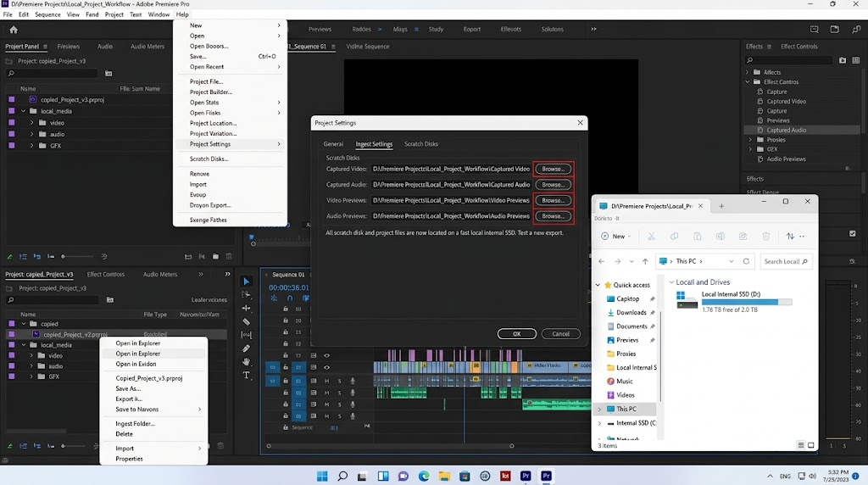Screen dimensions: 868x485
Task: Select the Ripple Edit tool
Action: point(247,308)
